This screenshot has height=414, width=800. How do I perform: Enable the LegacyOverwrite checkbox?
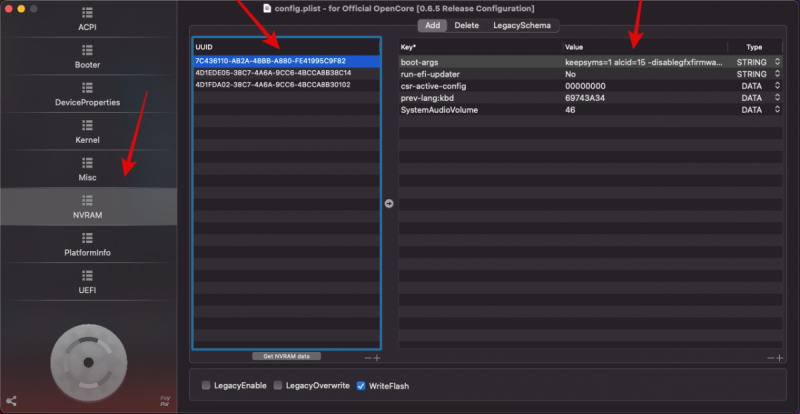click(x=278, y=385)
